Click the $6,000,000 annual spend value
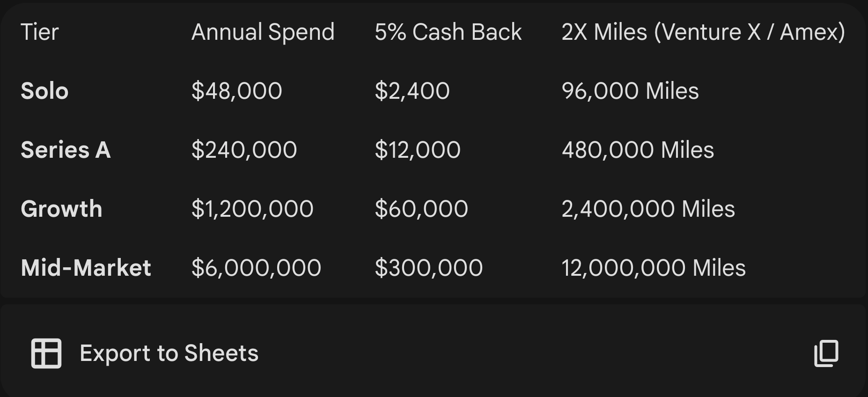This screenshot has width=868, height=397. [256, 268]
